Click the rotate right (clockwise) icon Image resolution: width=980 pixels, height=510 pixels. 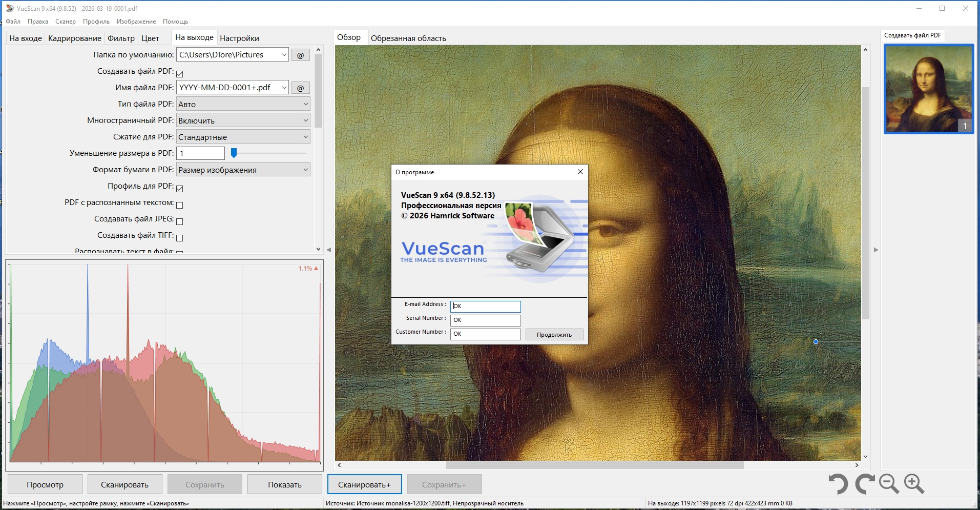(864, 484)
